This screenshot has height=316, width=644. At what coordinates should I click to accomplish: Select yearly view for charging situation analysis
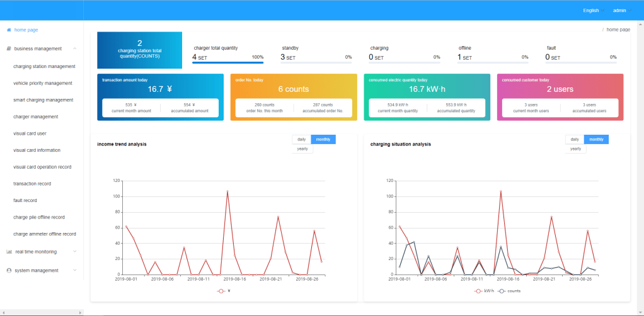[575, 149]
